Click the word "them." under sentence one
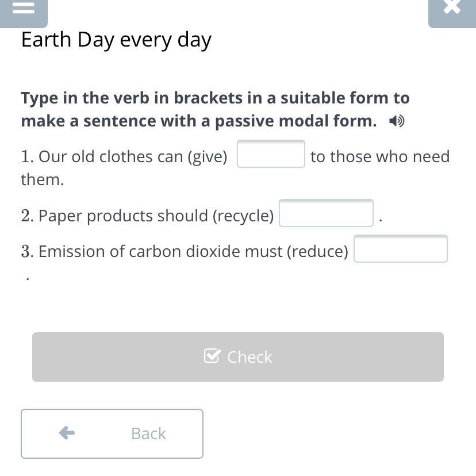Viewport: 476px width, 476px height. tap(43, 180)
